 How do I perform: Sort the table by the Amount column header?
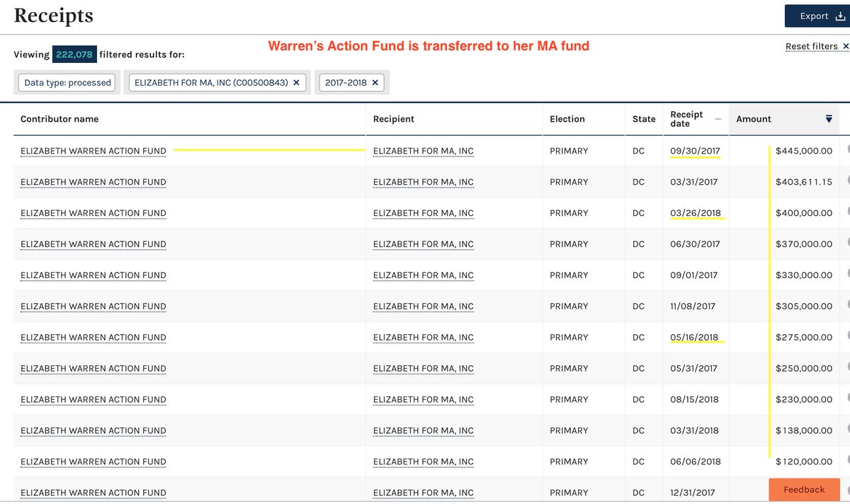[752, 119]
